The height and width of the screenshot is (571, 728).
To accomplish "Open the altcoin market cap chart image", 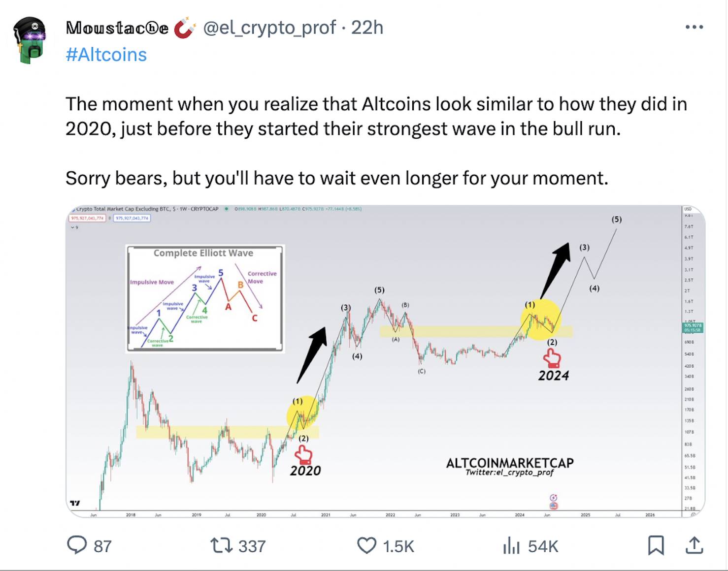I will coord(386,361).
